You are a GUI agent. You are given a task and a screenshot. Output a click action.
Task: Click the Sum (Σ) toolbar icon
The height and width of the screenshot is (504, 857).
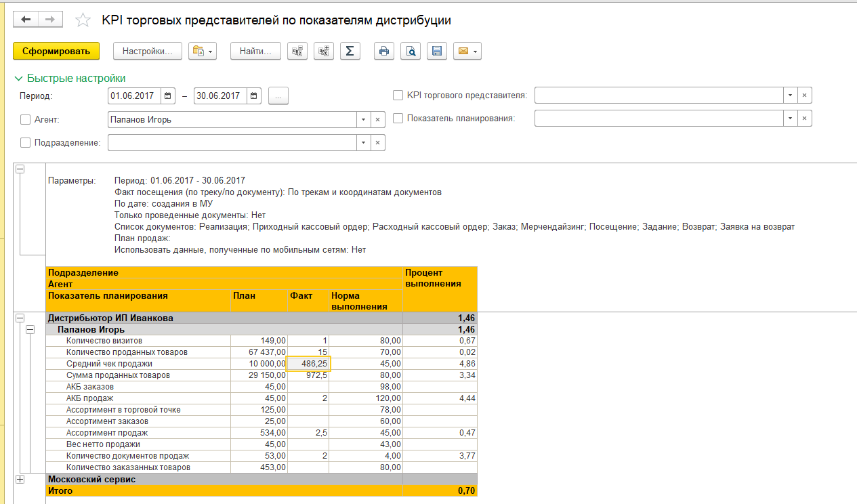(350, 51)
